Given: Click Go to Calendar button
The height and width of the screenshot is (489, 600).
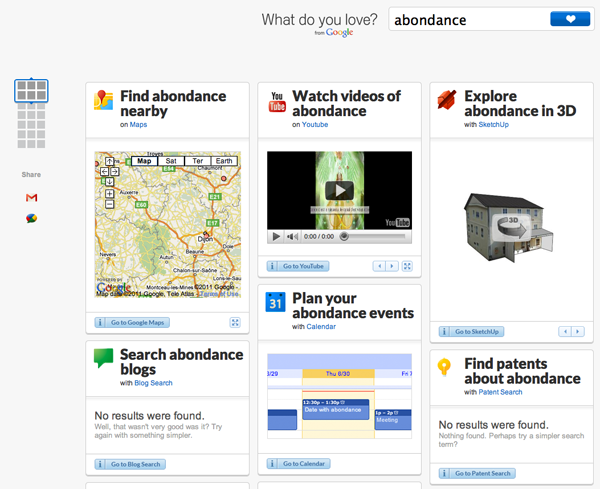Looking at the screenshot, I should (298, 463).
